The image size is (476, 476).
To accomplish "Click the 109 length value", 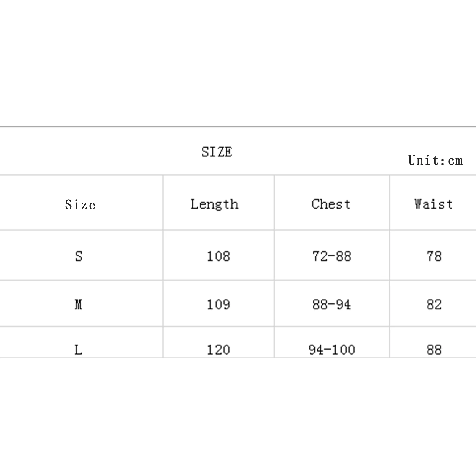I will (x=218, y=304).
